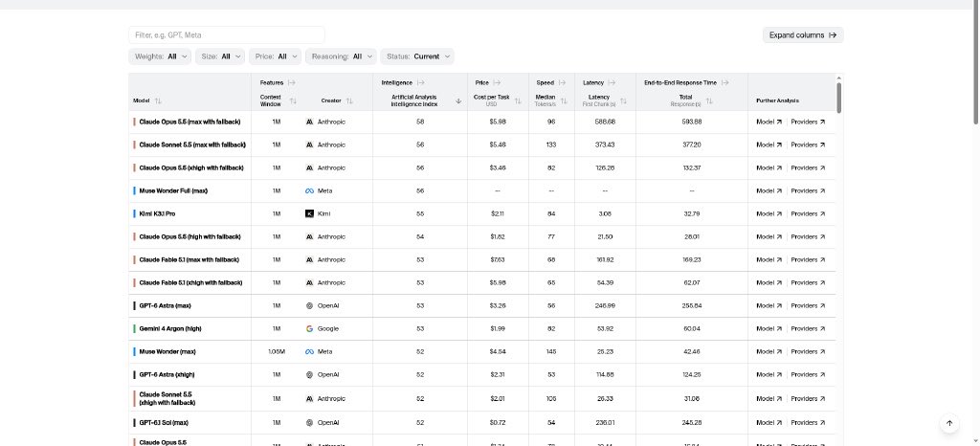Open Model link for Claude Opus 5.5 (max with fallback)
Viewport: 980px width, 446px height.
pyautogui.click(x=768, y=122)
